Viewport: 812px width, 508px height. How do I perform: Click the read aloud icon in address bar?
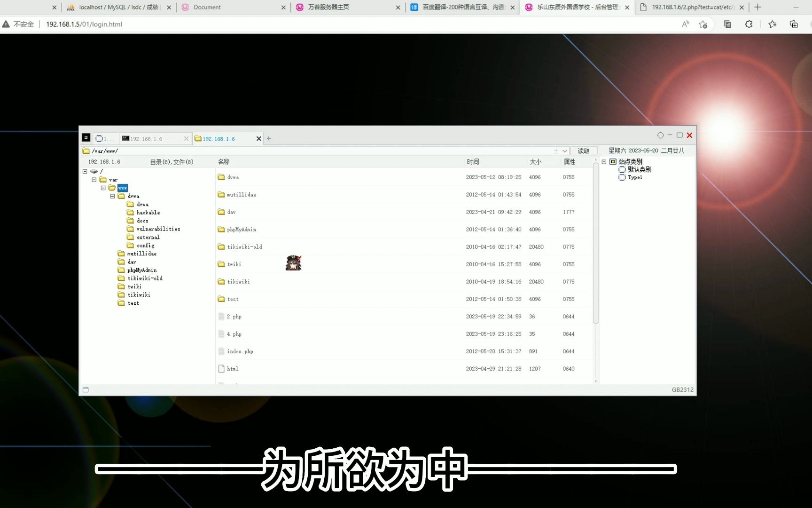pyautogui.click(x=686, y=24)
